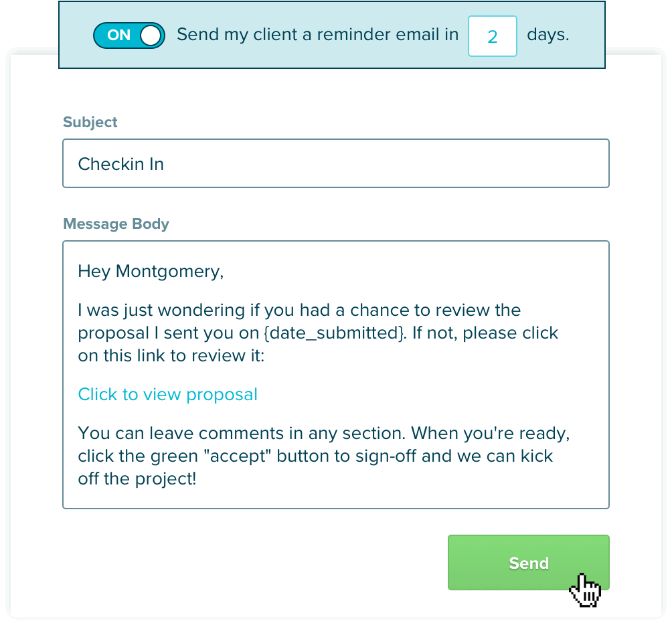Click the Message Body label
The width and height of the screenshot is (672, 625).
coord(116,224)
